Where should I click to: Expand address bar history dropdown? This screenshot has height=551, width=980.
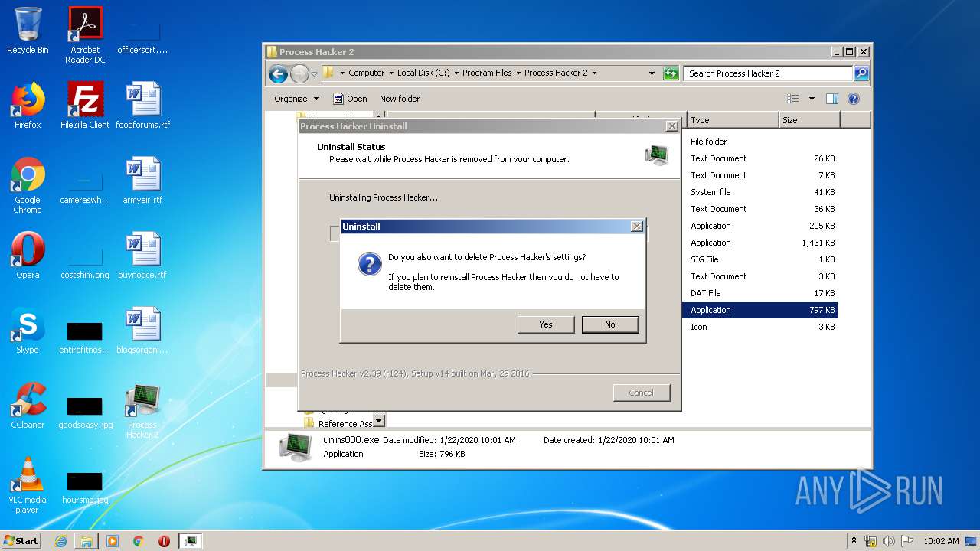coord(652,73)
